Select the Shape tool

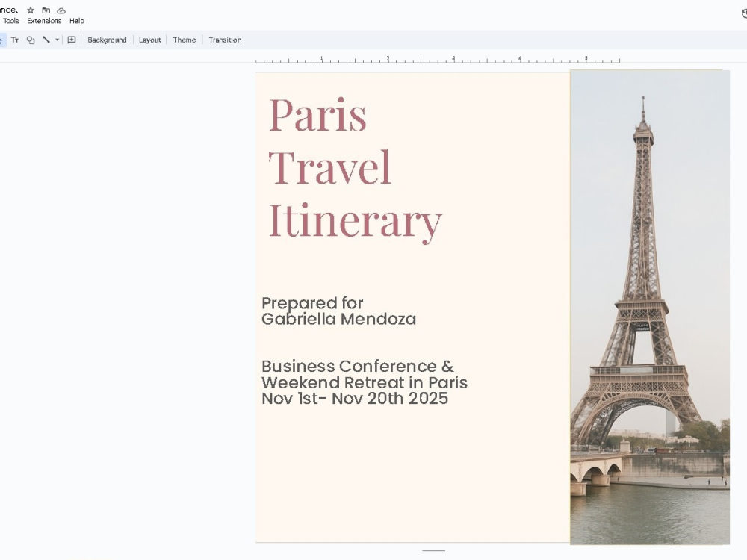[x=31, y=40]
